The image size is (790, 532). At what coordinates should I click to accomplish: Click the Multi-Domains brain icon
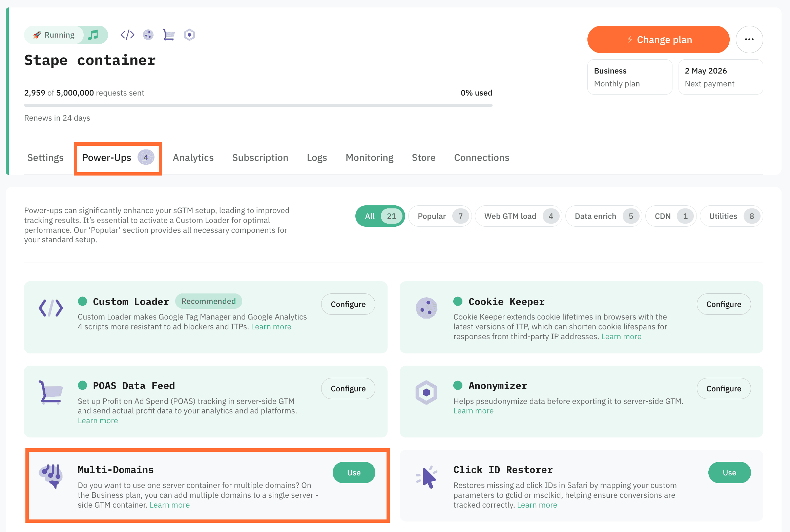[x=51, y=476]
